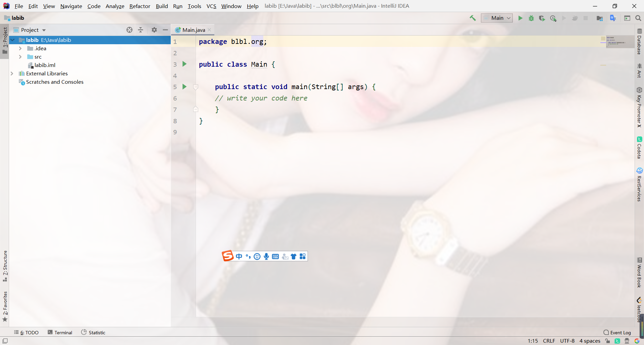Run class Main from the line 3 gutter arrow
This screenshot has width=644, height=345.
click(184, 64)
